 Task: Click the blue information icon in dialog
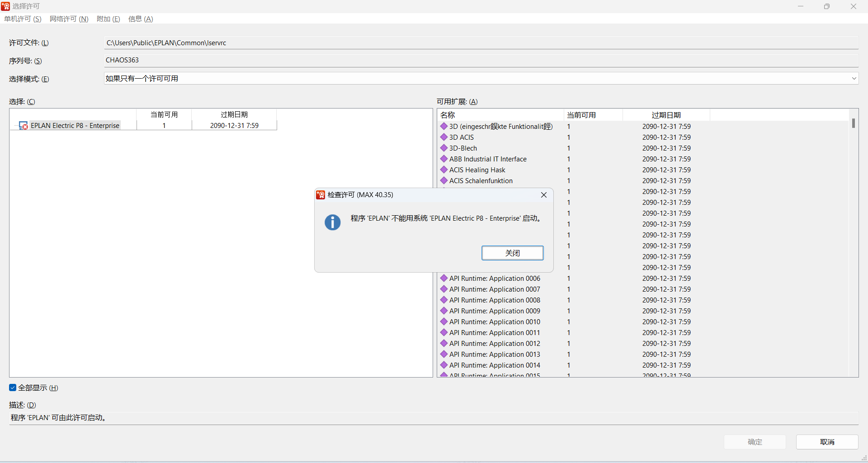(333, 222)
